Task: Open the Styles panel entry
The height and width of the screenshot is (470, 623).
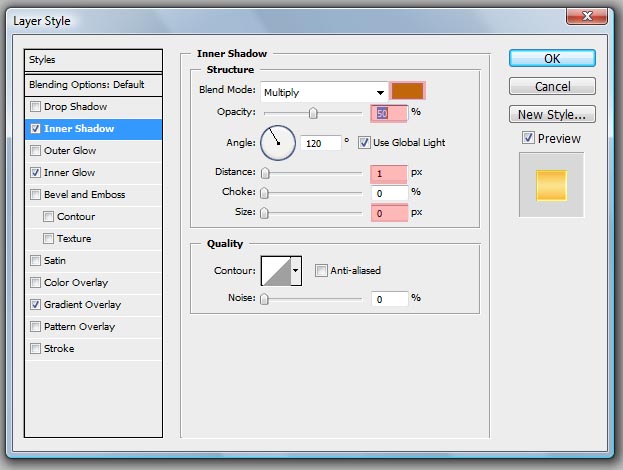Action: tap(93, 60)
